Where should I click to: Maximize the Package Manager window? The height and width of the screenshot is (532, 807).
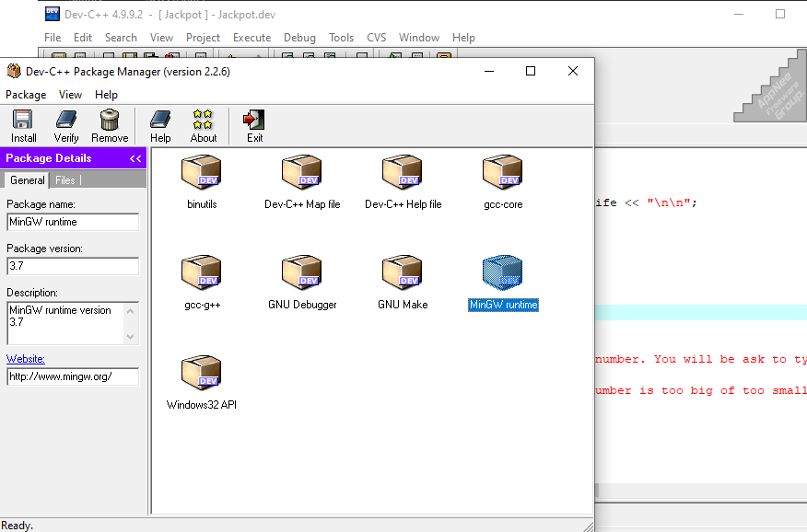(531, 71)
